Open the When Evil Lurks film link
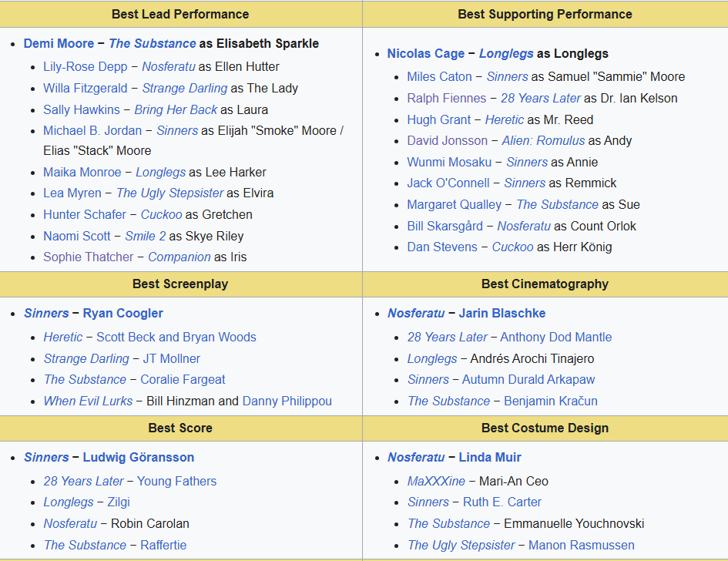 (x=89, y=401)
